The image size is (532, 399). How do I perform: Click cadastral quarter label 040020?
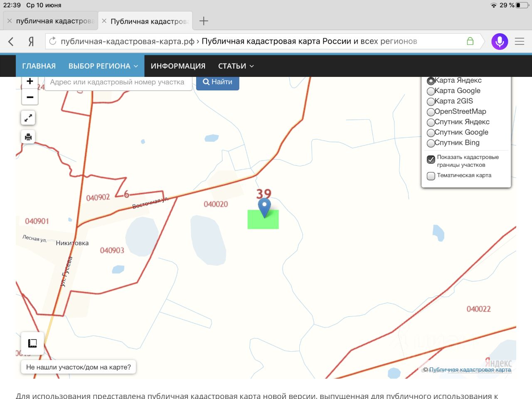pos(216,204)
